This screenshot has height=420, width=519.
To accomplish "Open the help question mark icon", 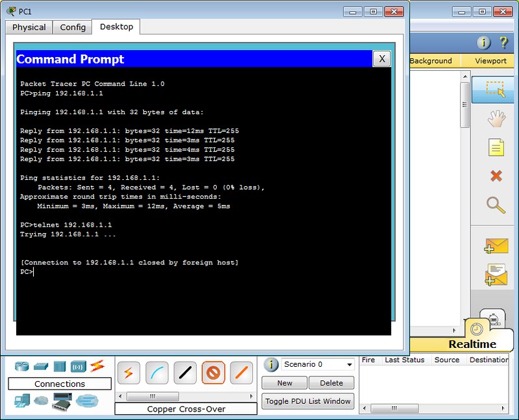I will (503, 42).
